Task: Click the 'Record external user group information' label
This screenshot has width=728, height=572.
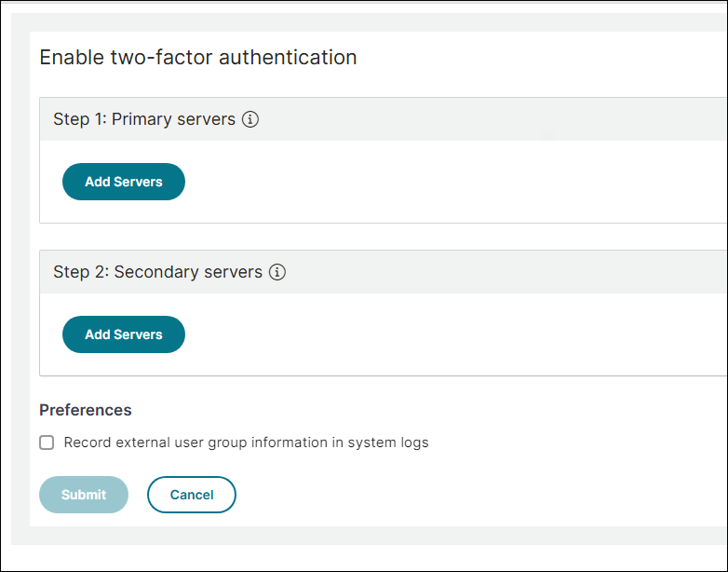Action: [x=246, y=443]
